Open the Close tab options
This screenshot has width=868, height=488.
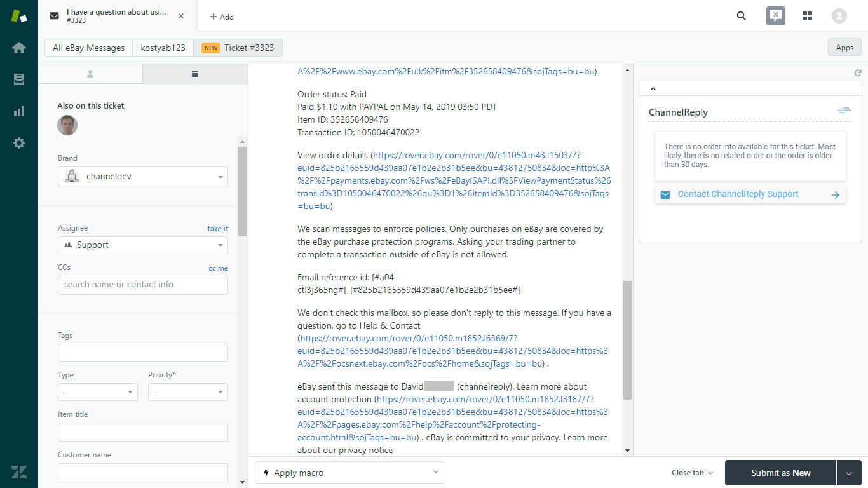(692, 473)
